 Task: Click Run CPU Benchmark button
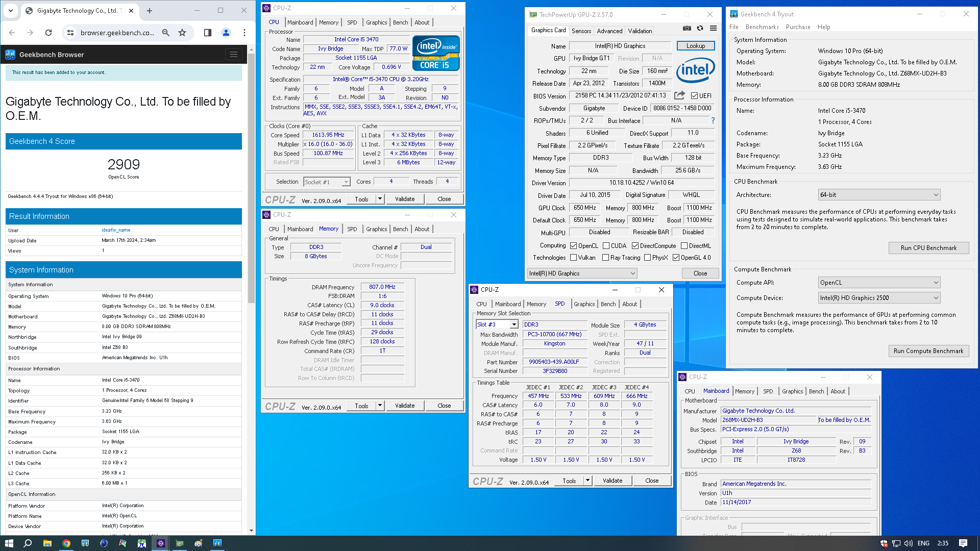[928, 248]
